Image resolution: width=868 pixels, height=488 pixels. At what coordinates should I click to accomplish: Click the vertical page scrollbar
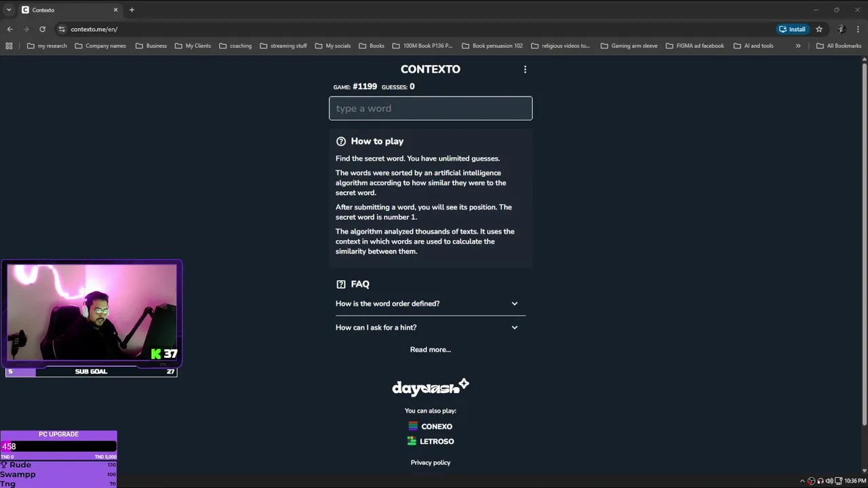(864, 244)
